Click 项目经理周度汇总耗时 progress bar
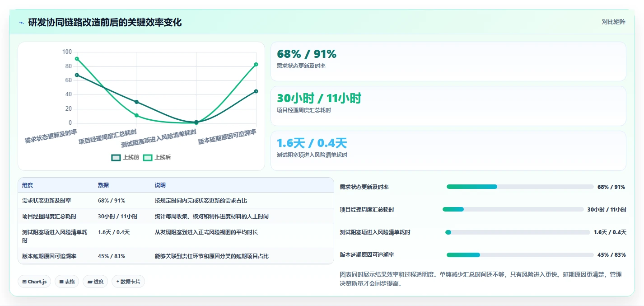The image size is (644, 306). (513, 209)
